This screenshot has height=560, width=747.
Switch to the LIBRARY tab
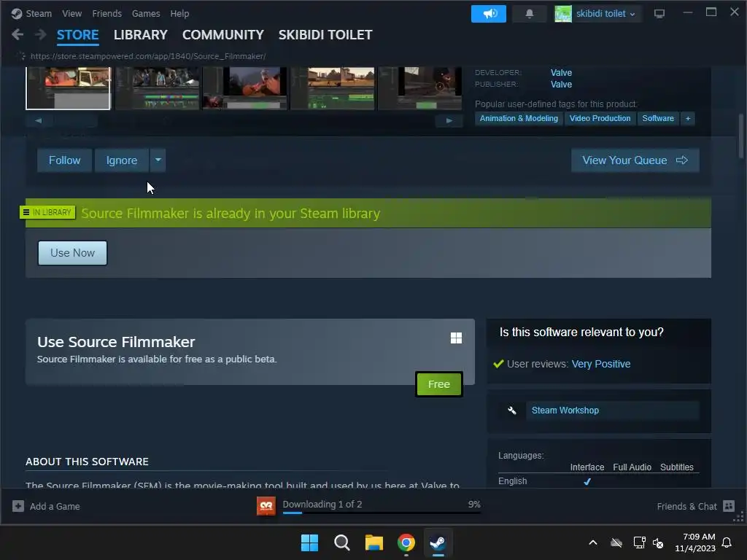click(141, 35)
